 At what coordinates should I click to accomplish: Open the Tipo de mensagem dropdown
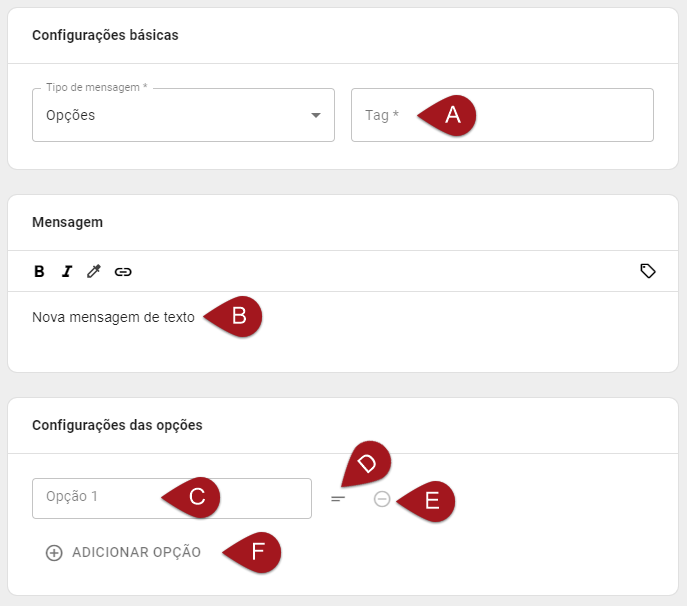point(170,115)
